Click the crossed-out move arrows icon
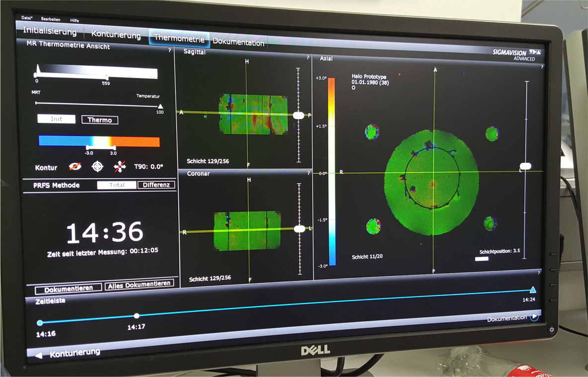 point(120,166)
